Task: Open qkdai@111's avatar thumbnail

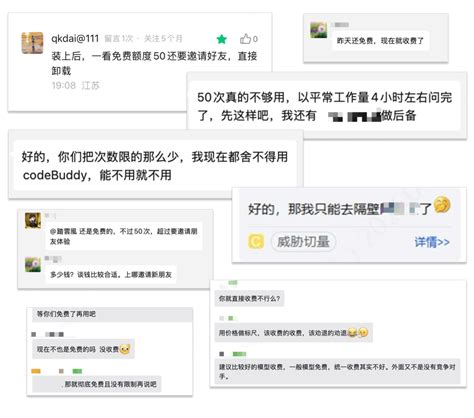Action: [32, 43]
